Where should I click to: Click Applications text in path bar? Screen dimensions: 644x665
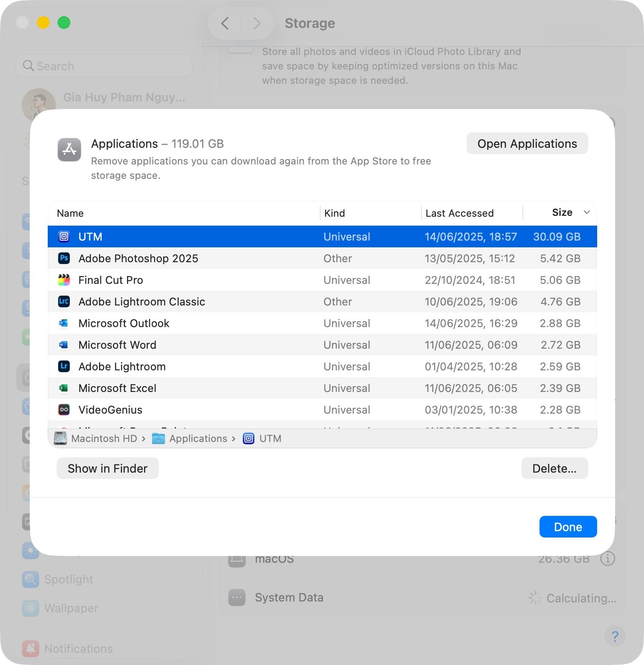(x=198, y=438)
